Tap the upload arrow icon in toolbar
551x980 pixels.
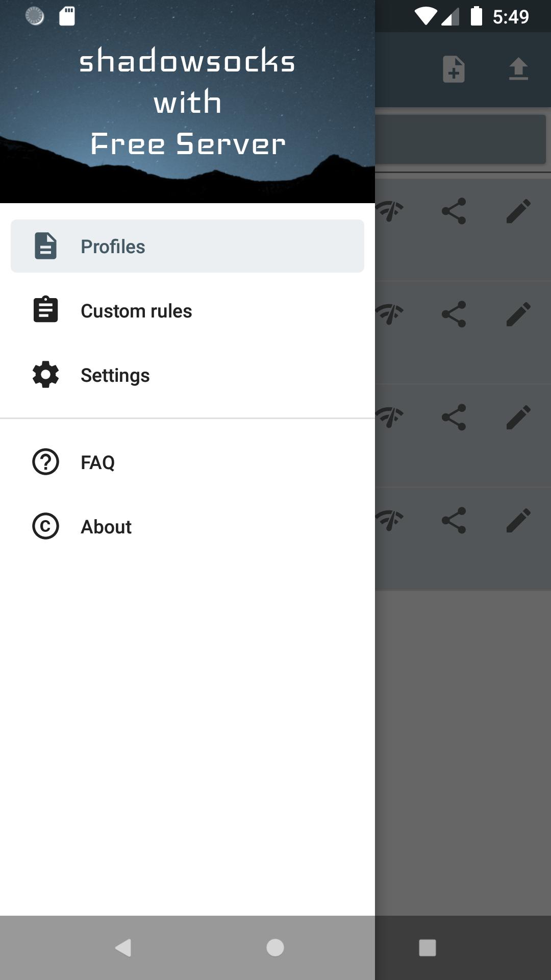(x=518, y=69)
